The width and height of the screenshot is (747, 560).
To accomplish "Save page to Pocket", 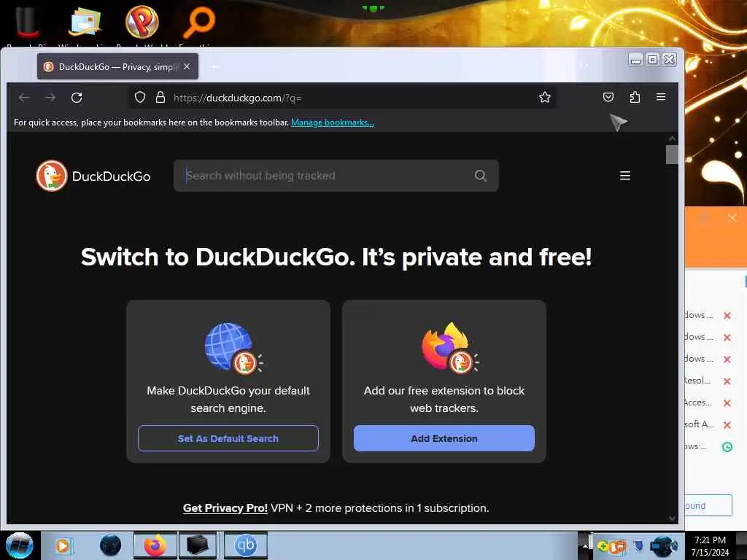I will 608,97.
